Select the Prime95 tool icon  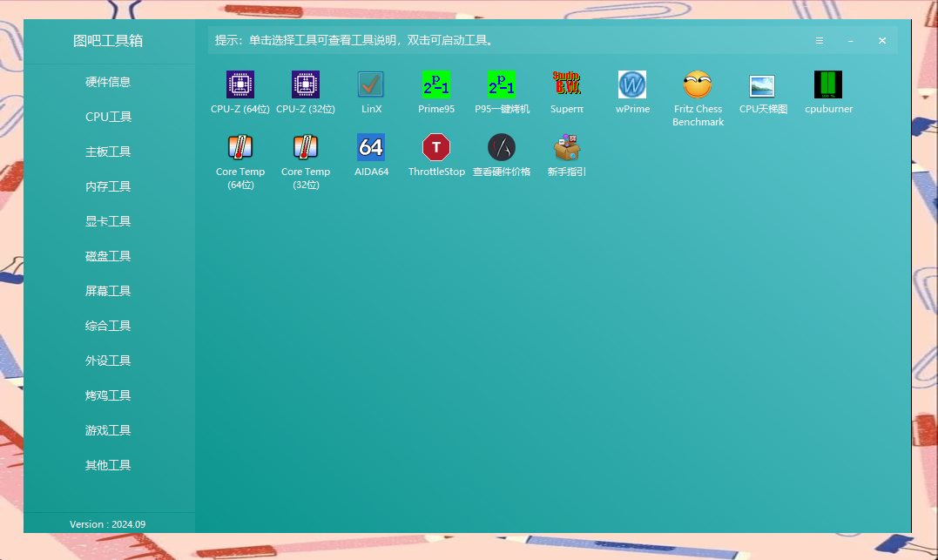point(436,84)
